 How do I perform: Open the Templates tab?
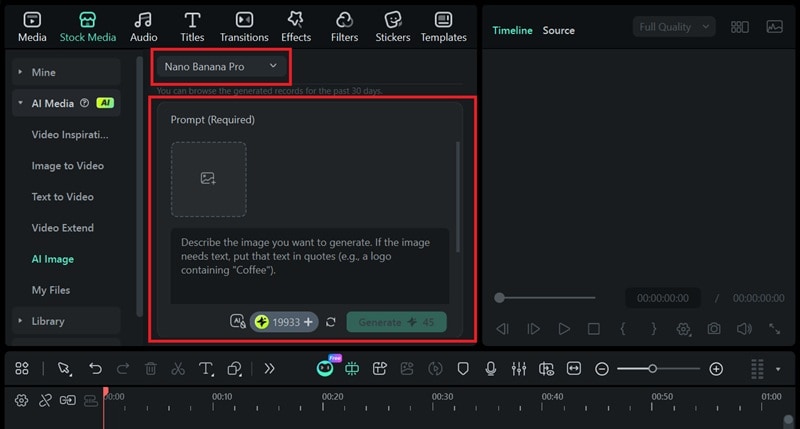(443, 28)
